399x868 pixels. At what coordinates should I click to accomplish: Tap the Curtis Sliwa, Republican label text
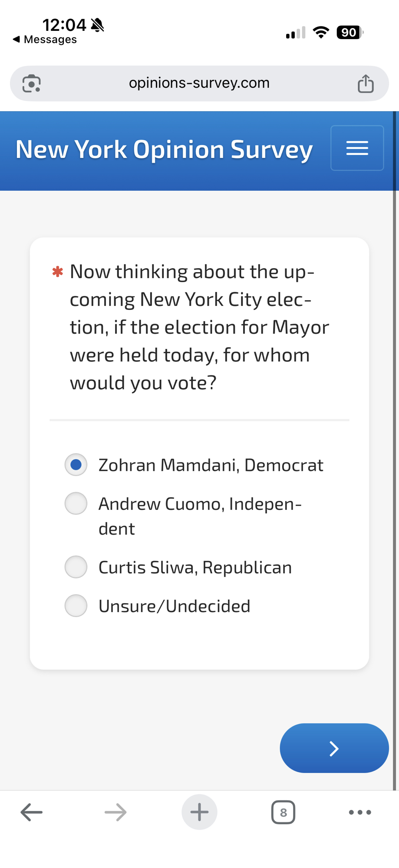click(195, 567)
